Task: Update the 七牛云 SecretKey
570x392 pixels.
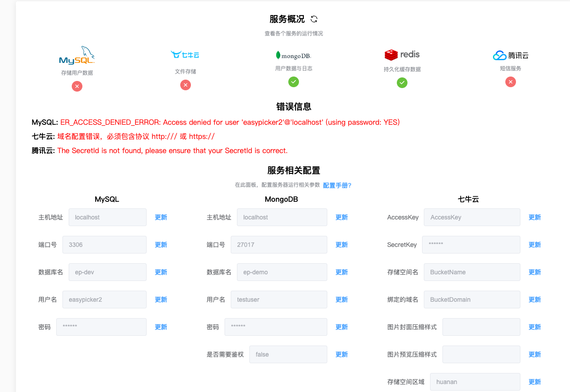Action: (535, 245)
